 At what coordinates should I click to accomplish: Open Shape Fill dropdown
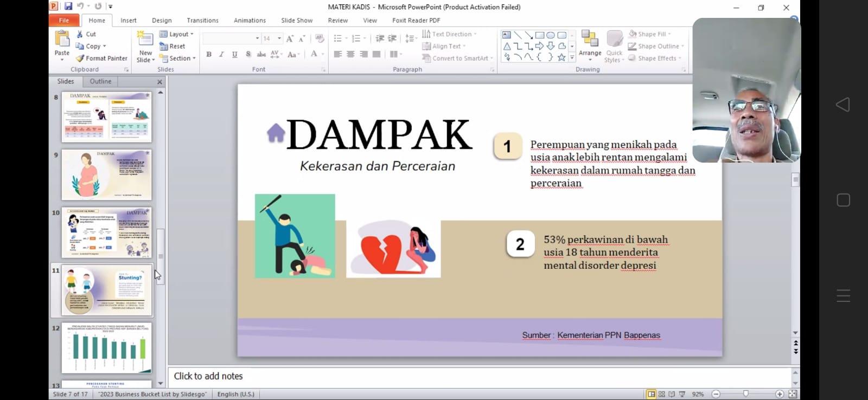click(650, 34)
